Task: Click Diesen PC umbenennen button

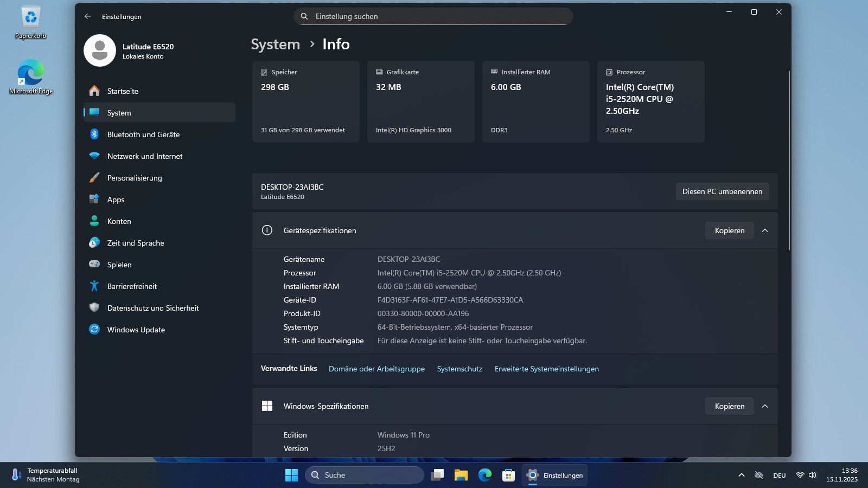Action: tap(722, 191)
